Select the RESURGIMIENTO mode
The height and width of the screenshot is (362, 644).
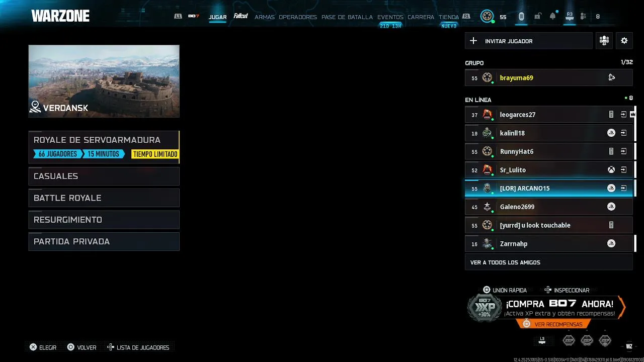104,220
